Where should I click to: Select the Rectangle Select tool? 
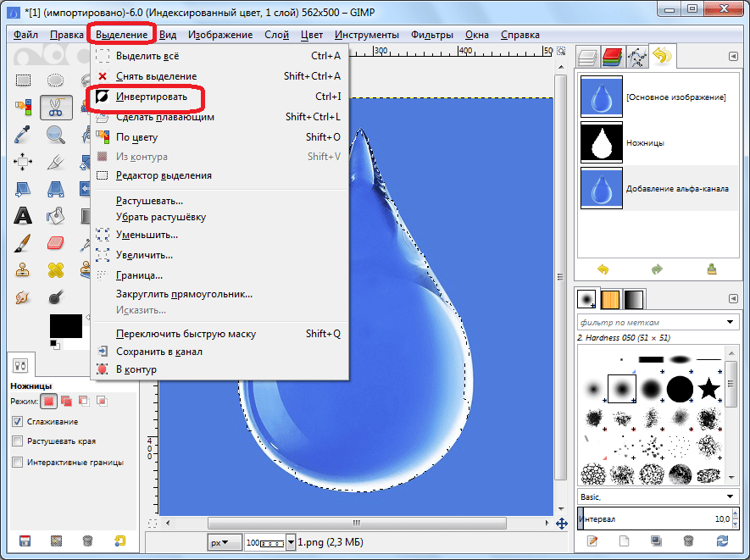click(23, 80)
